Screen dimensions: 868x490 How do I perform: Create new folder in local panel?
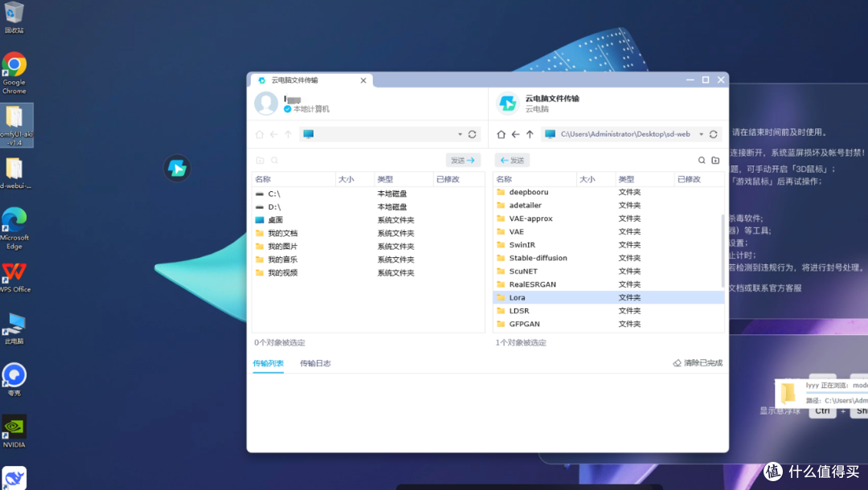pyautogui.click(x=260, y=161)
